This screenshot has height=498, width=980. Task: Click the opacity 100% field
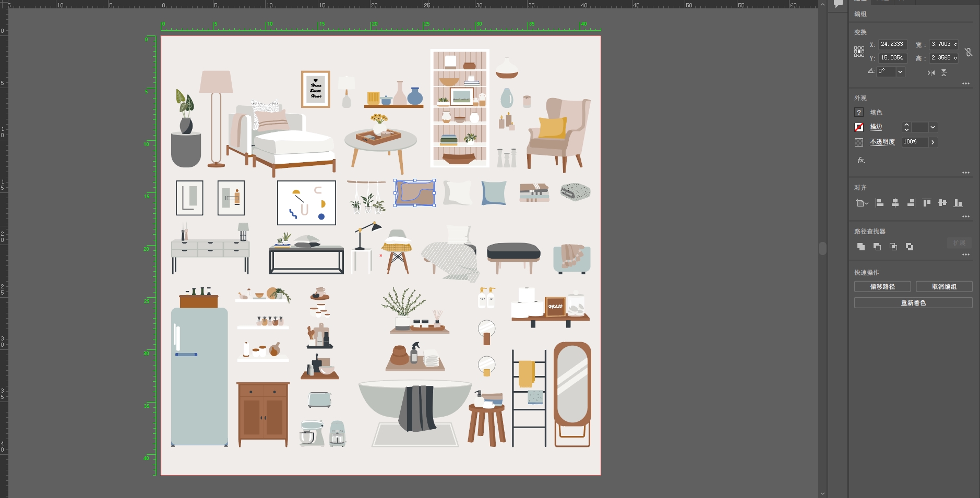pyautogui.click(x=915, y=142)
